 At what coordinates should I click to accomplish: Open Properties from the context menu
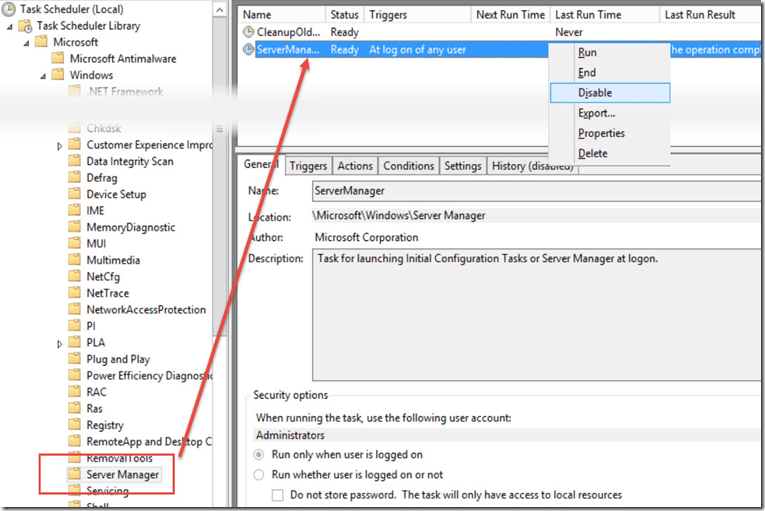pos(601,133)
